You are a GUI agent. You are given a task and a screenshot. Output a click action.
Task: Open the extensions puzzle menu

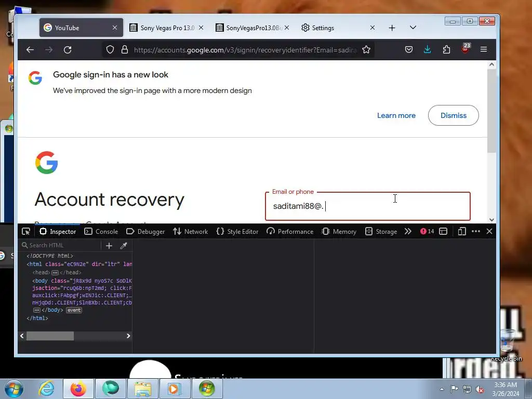446,50
